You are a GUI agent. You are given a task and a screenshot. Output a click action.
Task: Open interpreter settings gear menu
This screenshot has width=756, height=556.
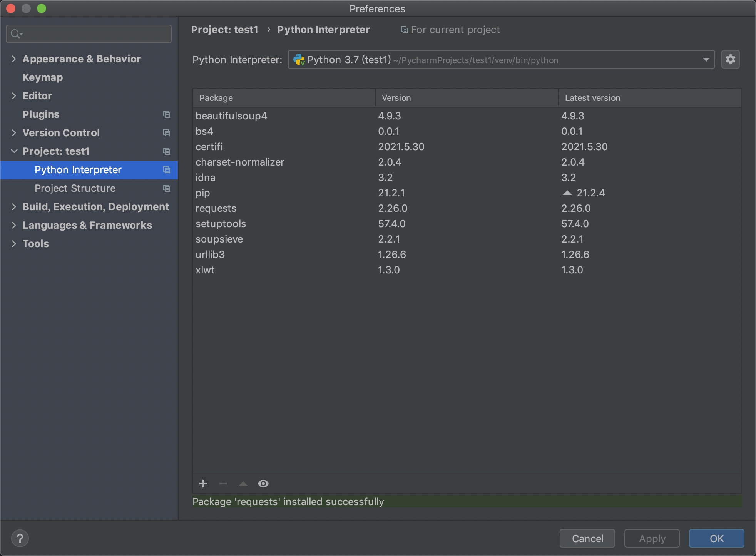click(730, 60)
